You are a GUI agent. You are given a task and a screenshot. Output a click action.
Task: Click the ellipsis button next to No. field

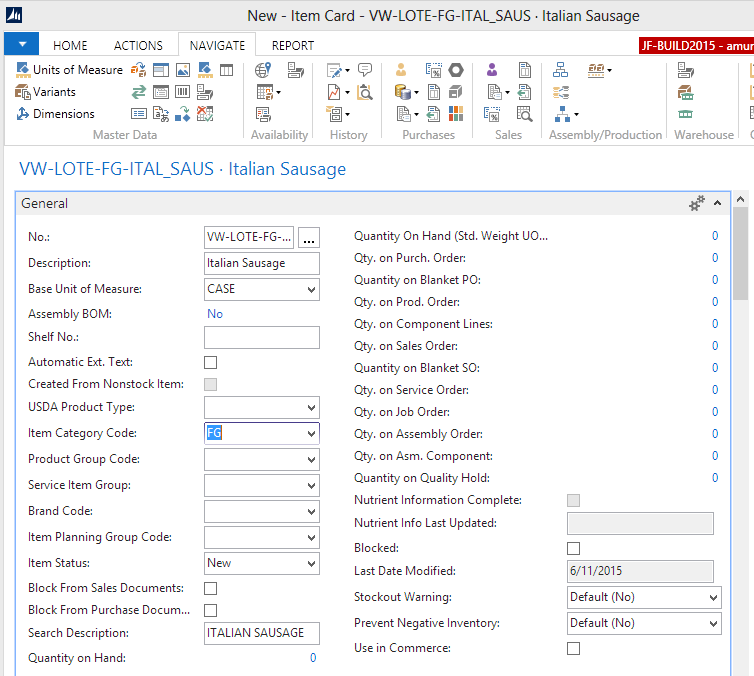[x=310, y=238]
